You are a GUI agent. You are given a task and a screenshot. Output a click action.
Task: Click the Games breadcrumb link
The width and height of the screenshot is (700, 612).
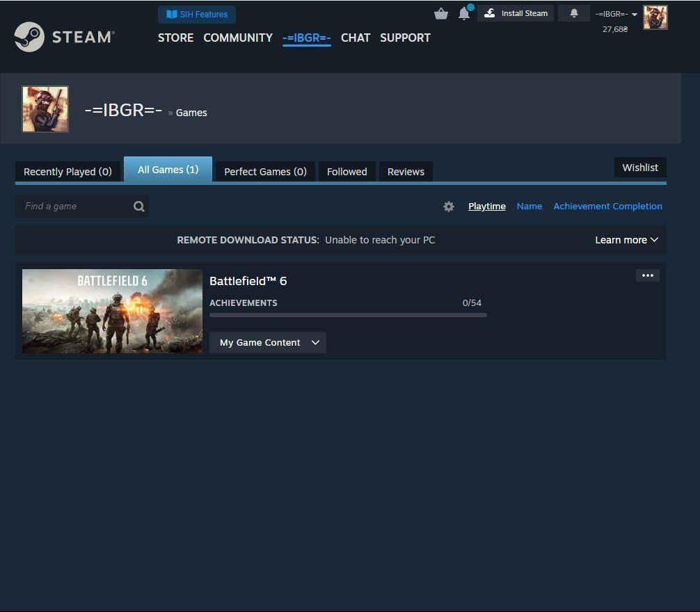coord(191,113)
